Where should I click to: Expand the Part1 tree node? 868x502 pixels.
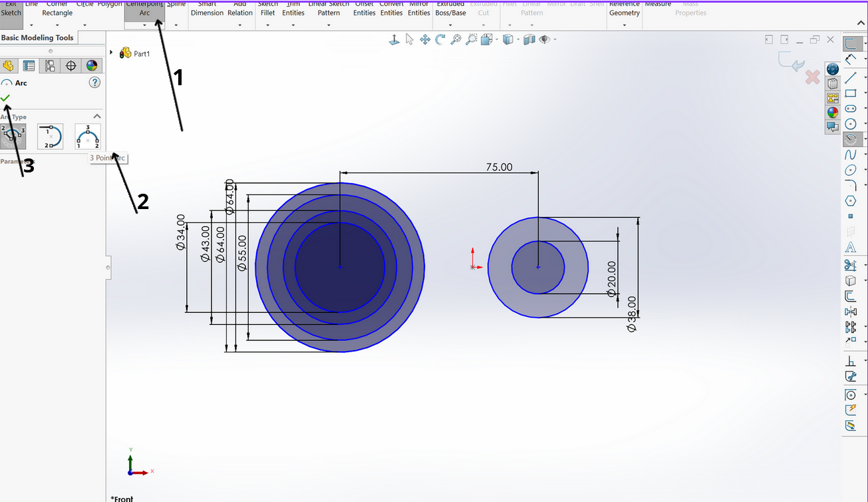pyautogui.click(x=111, y=53)
